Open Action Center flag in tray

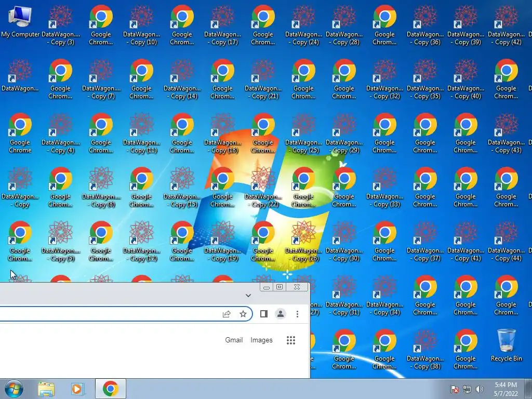(x=455, y=389)
